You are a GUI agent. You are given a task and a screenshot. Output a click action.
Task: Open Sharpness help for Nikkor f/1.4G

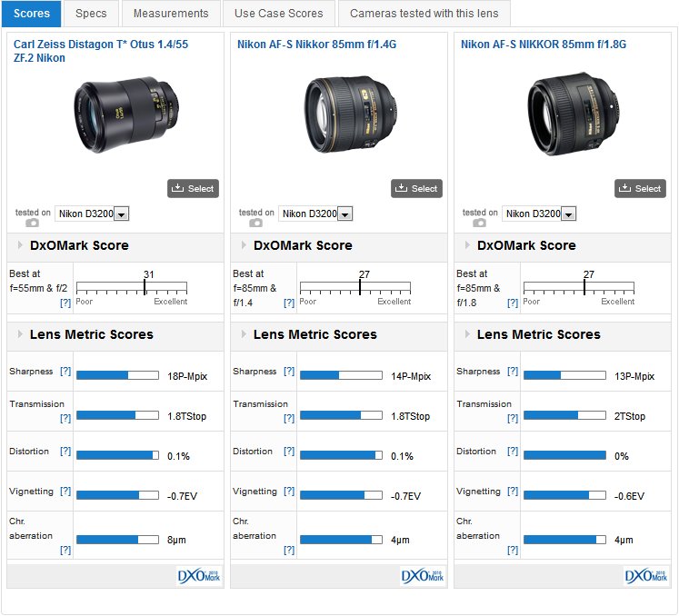click(289, 371)
